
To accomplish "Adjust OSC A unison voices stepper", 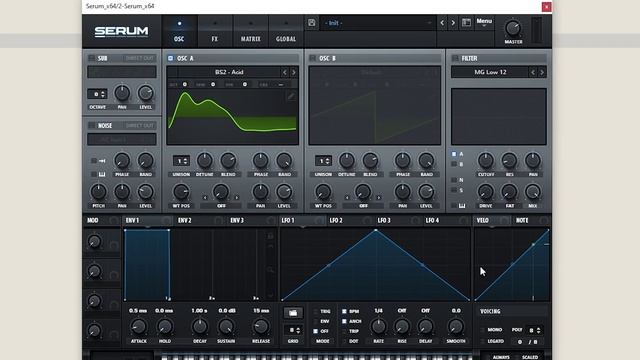I will tap(181, 161).
